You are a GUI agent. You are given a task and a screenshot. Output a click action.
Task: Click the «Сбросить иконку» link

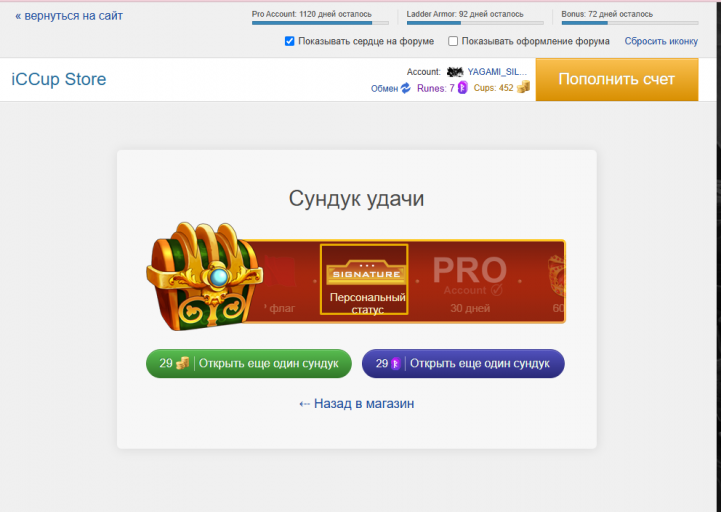point(661,41)
